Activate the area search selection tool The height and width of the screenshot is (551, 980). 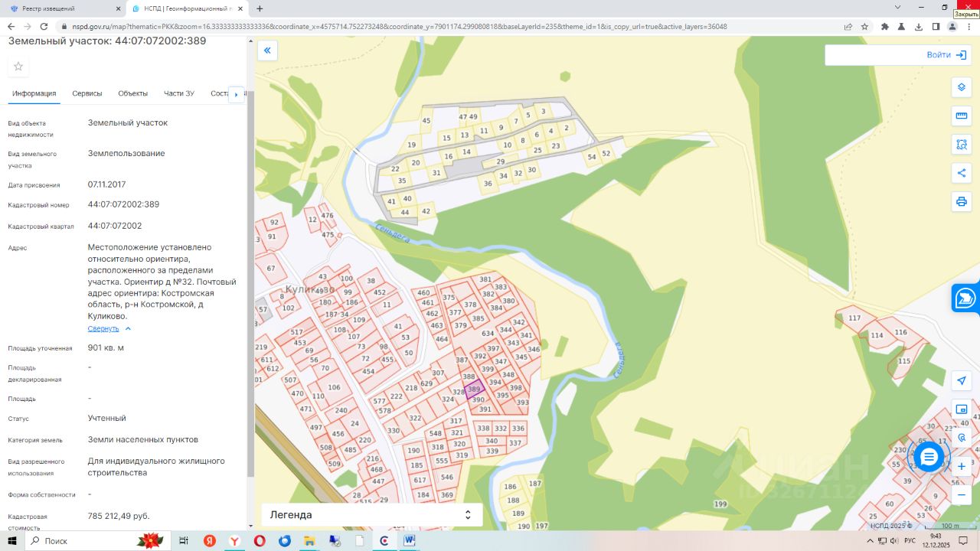[x=962, y=145]
